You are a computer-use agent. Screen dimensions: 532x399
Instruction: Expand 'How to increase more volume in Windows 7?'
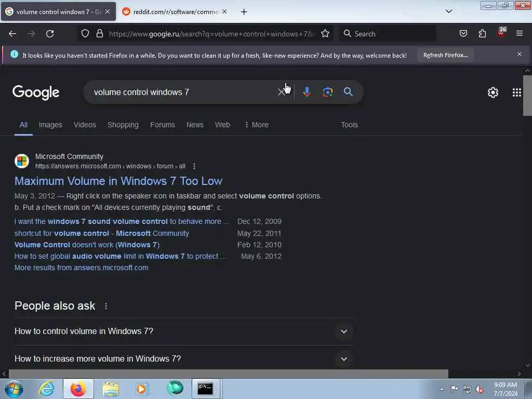click(x=183, y=358)
